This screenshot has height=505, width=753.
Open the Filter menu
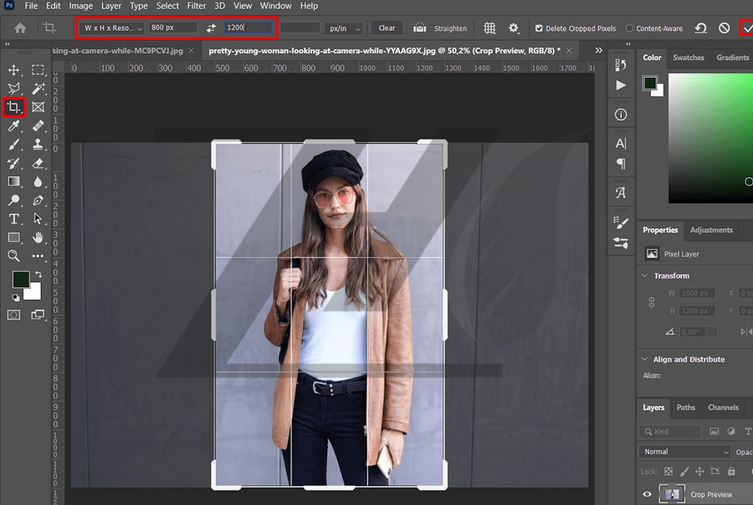pos(196,6)
